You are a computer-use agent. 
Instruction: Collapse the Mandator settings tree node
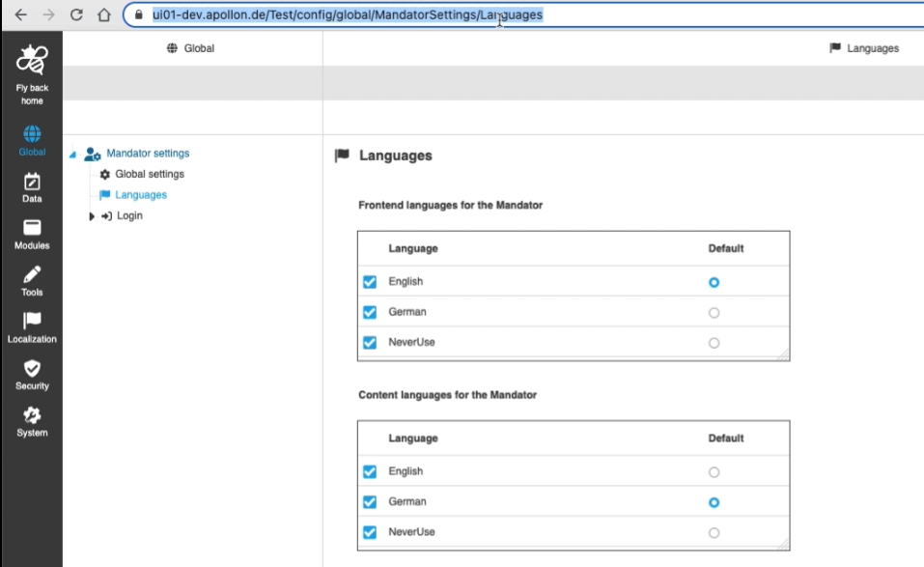pyautogui.click(x=72, y=155)
